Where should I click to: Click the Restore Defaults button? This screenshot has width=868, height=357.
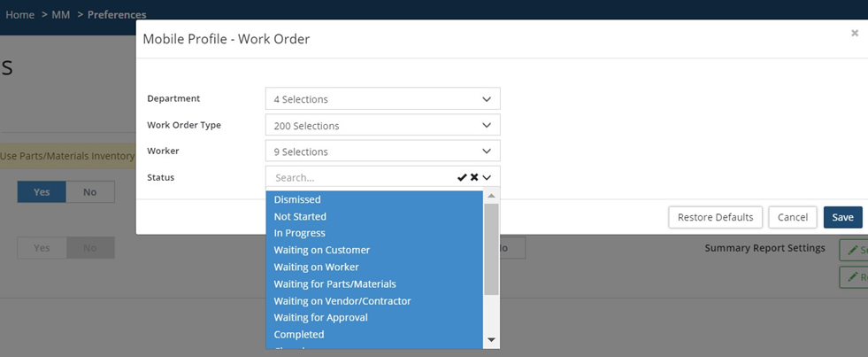[x=715, y=217]
